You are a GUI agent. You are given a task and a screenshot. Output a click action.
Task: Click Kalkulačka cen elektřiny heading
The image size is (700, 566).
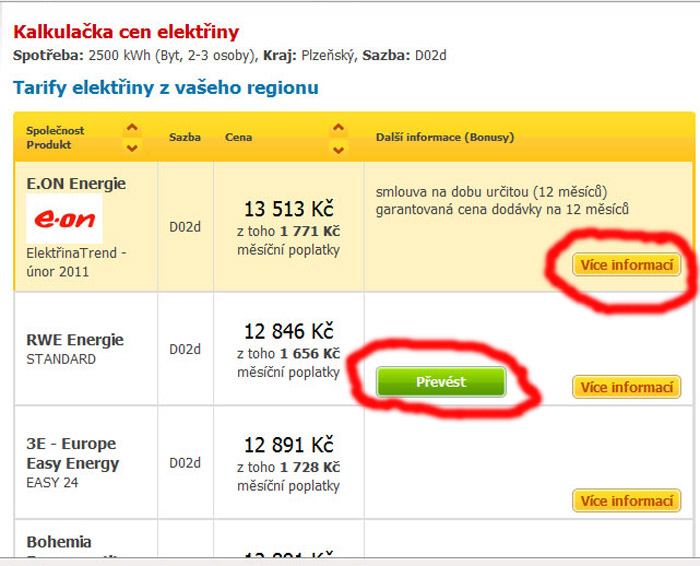(x=126, y=32)
